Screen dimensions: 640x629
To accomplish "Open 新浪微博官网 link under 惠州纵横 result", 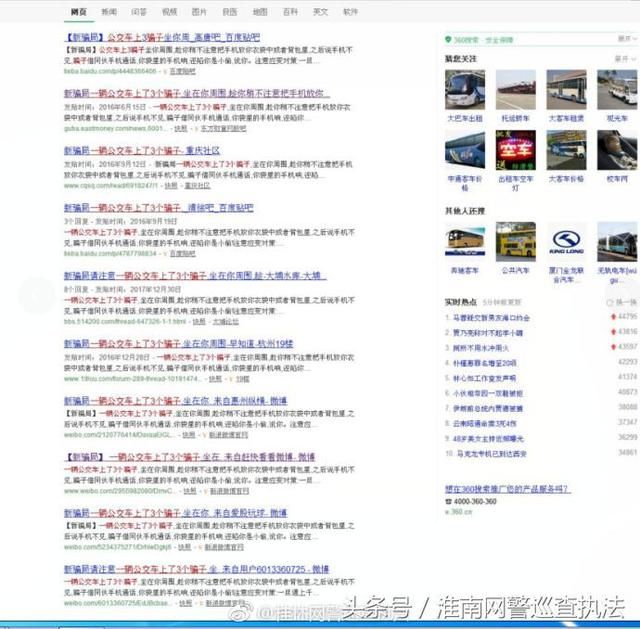I will point(229,436).
